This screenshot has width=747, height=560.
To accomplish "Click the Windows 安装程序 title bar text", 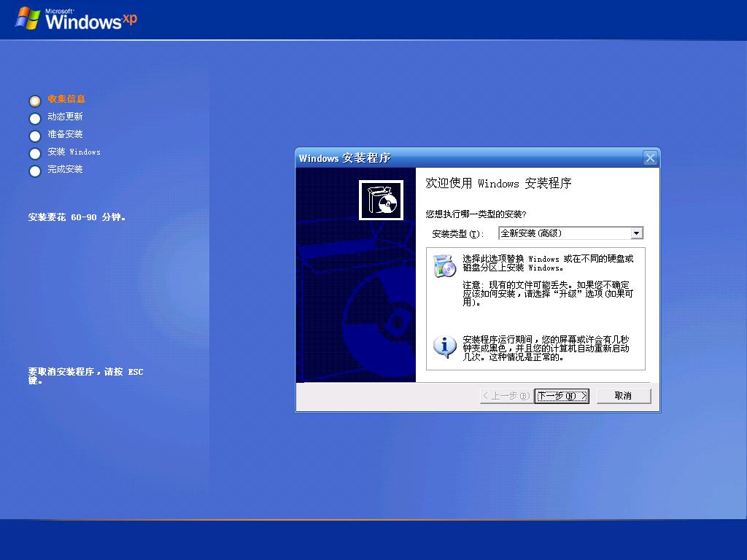I will coord(345,158).
